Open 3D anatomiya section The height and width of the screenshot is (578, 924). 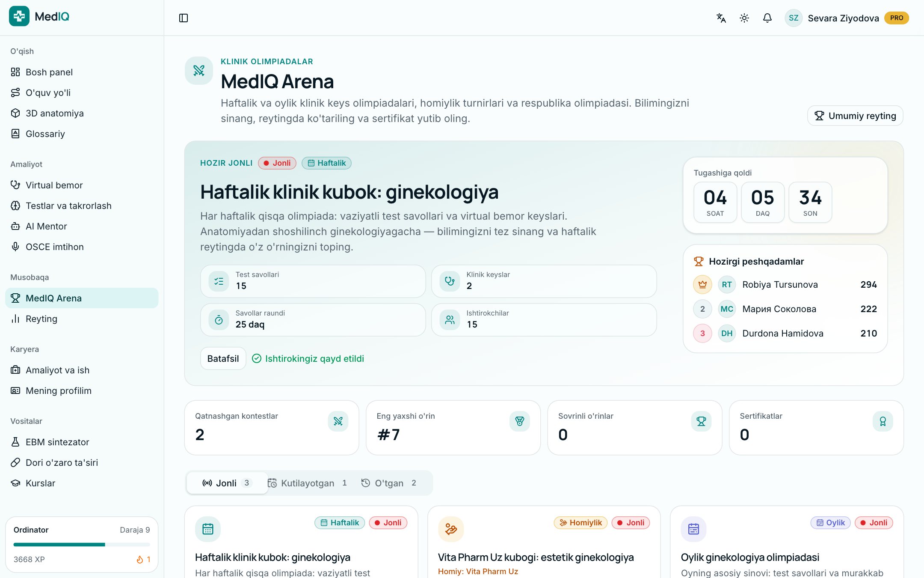tap(82, 113)
